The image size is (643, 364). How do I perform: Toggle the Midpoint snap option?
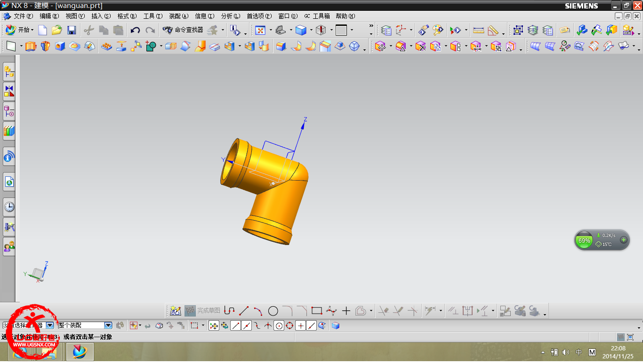click(247, 325)
